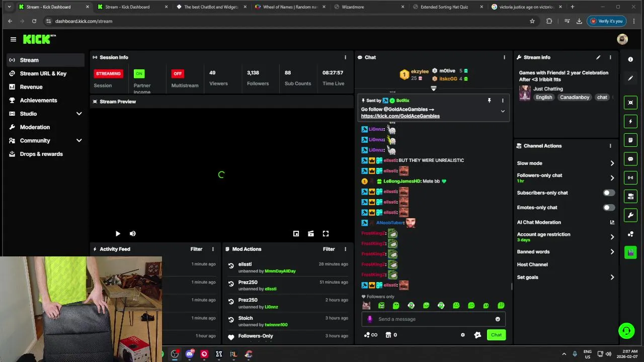Open the emoji picker in message box

coord(498,319)
